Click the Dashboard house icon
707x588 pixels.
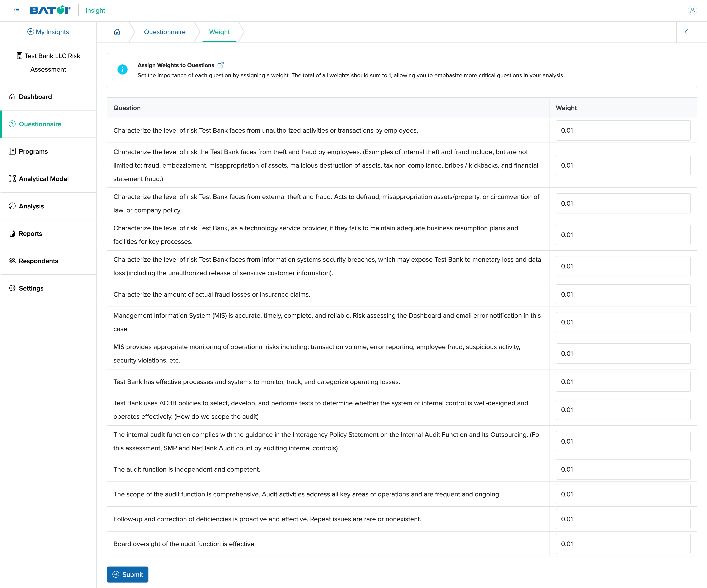click(12, 97)
